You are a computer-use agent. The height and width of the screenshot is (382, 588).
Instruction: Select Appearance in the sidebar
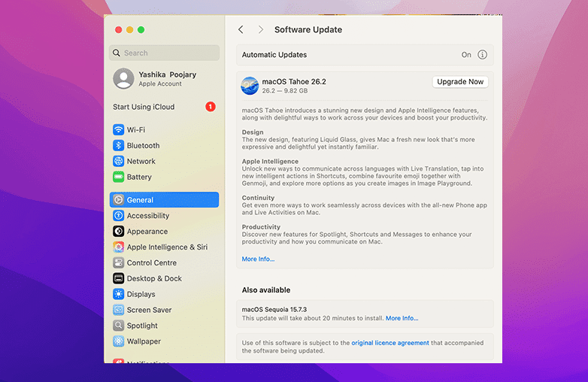[x=164, y=232]
